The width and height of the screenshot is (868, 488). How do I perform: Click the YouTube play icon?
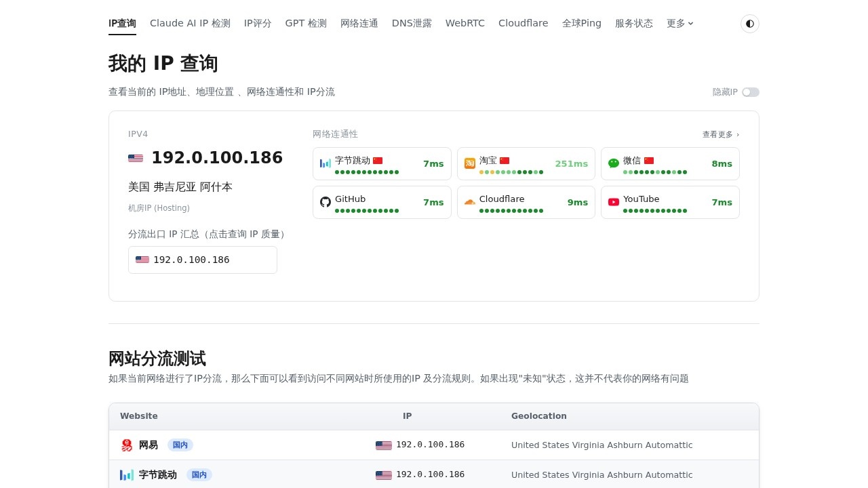click(x=614, y=202)
